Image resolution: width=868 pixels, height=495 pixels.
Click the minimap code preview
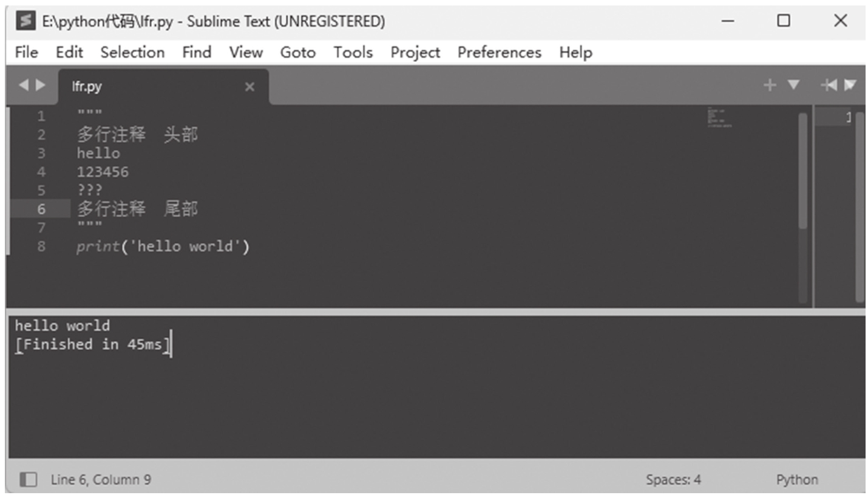click(719, 118)
